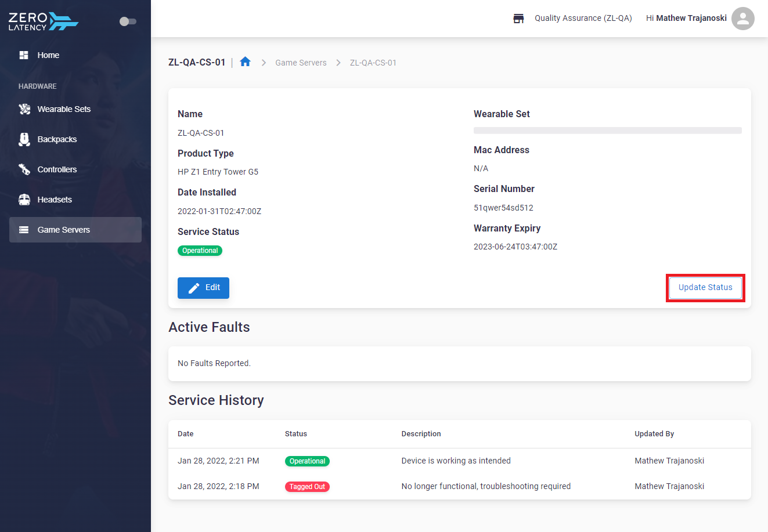Click the Wearable Sets icon
Image resolution: width=768 pixels, height=532 pixels.
pyautogui.click(x=24, y=109)
